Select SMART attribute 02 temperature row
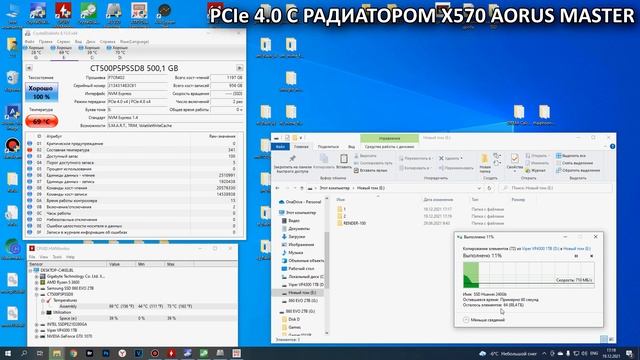640x360 pixels. pyautogui.click(x=134, y=150)
